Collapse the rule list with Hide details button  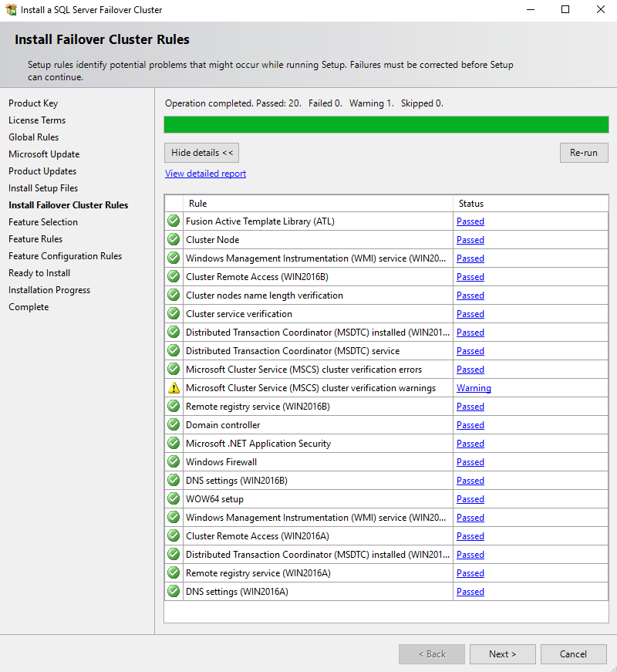pos(202,153)
